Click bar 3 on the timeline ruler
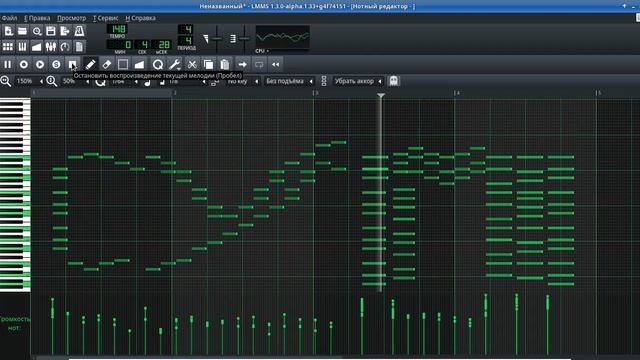Screen dimensions: 640x360 [316, 93]
